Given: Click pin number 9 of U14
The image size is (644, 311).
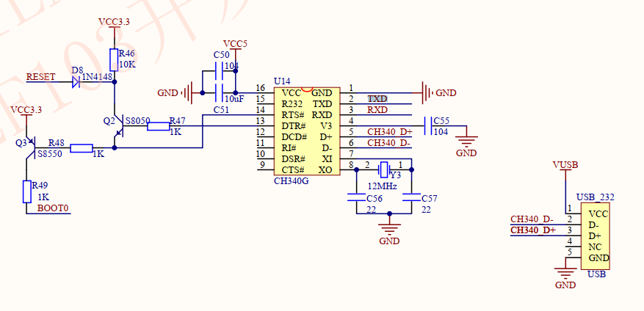Looking at the screenshot, I should (262, 165).
